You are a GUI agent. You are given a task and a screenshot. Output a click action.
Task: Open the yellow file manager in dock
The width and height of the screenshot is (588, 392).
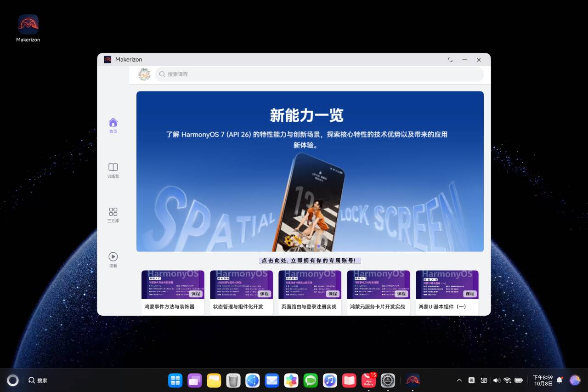214,380
